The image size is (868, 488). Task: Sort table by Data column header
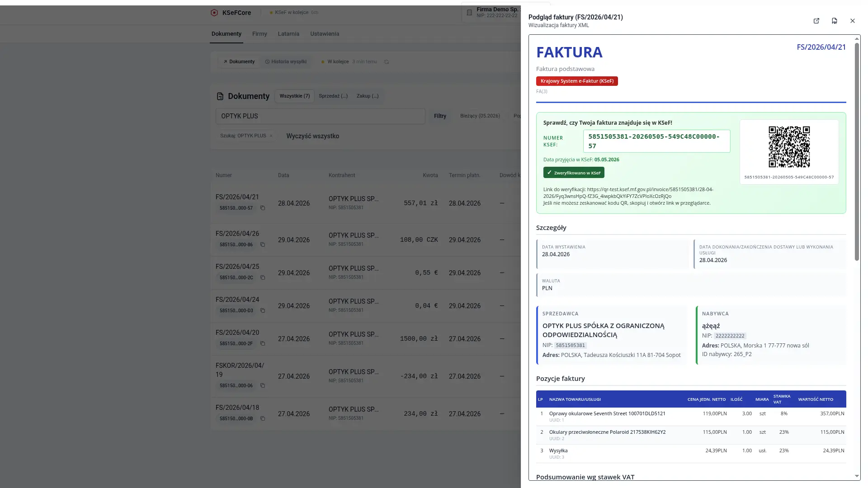tap(283, 175)
